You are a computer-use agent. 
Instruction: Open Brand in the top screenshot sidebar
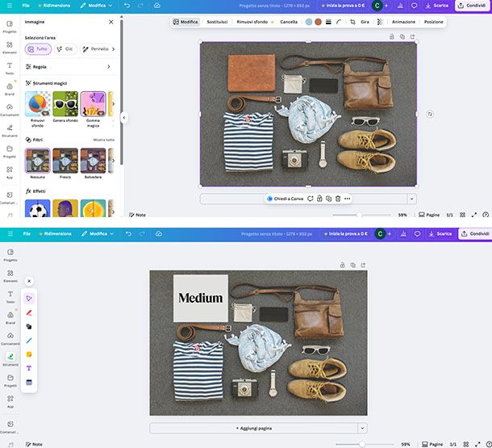click(x=10, y=89)
